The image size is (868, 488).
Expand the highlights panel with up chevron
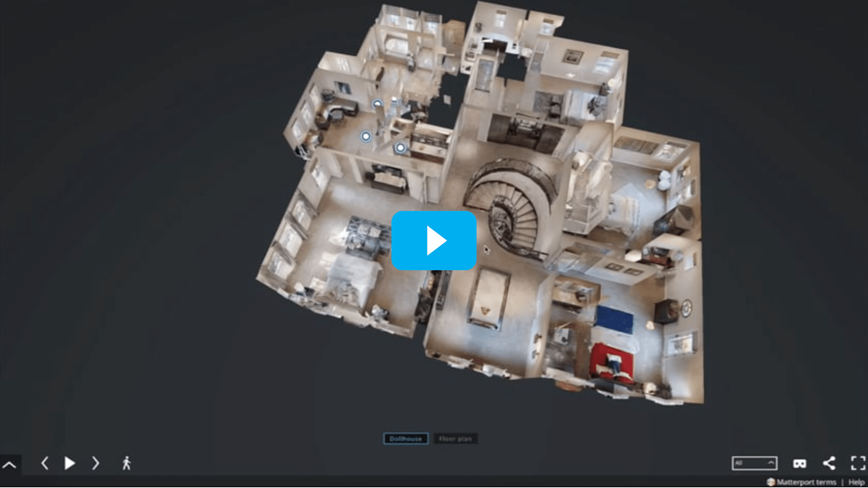tap(9, 464)
